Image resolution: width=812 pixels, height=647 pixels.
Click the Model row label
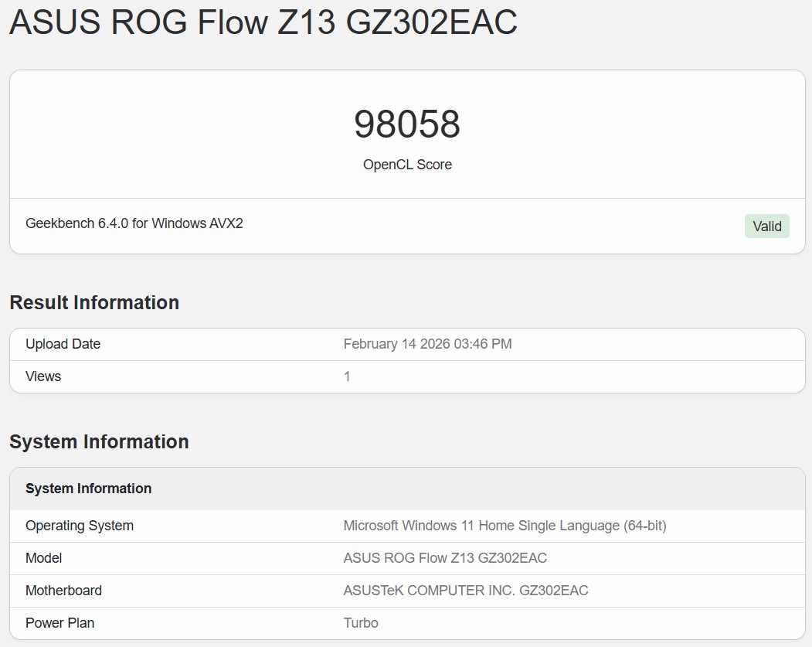pyautogui.click(x=44, y=558)
